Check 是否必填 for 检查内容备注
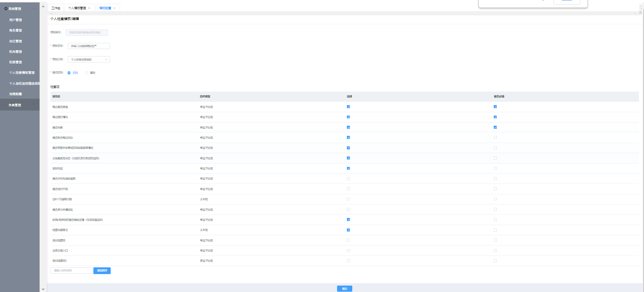This screenshot has width=644, height=292. 495,230
